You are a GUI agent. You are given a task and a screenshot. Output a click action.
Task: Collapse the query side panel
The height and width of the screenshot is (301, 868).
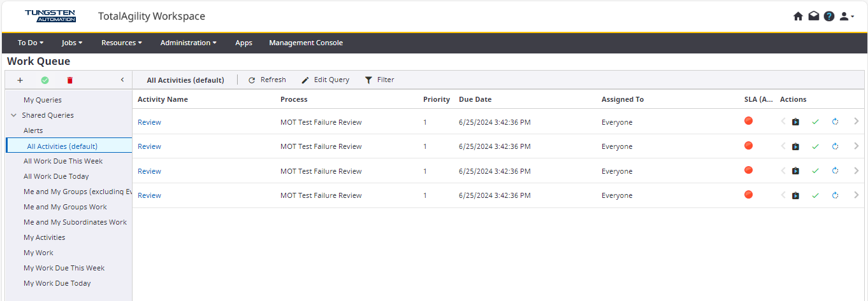coord(122,80)
